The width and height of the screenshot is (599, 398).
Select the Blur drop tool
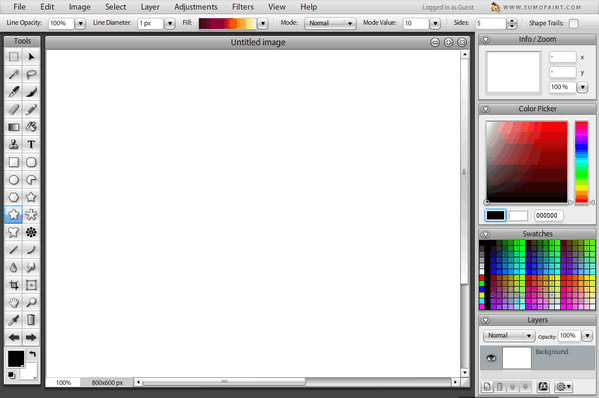click(x=14, y=267)
